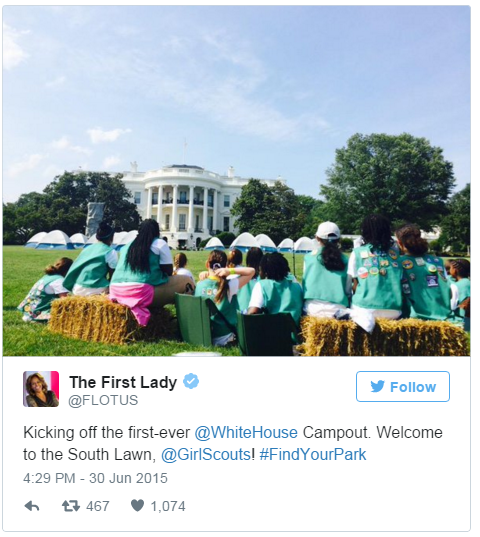Click the 30 Jun 2015 date
Screen dimensions: 480x537
(128, 478)
